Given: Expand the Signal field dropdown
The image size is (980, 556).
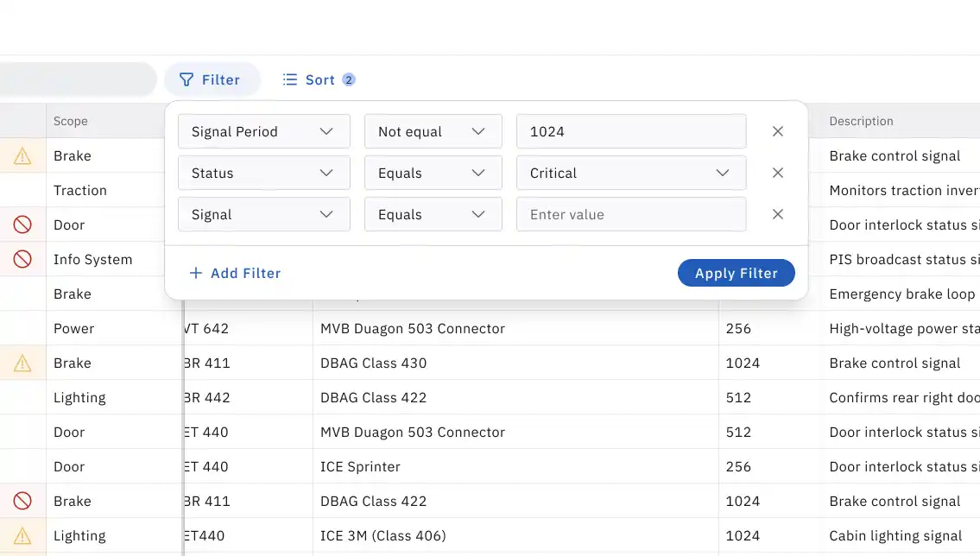Looking at the screenshot, I should (263, 214).
